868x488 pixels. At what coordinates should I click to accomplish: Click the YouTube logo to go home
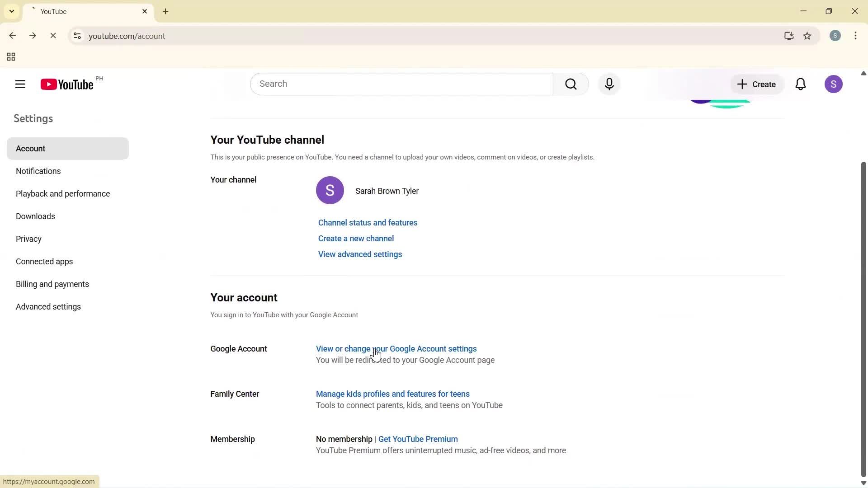(x=66, y=84)
